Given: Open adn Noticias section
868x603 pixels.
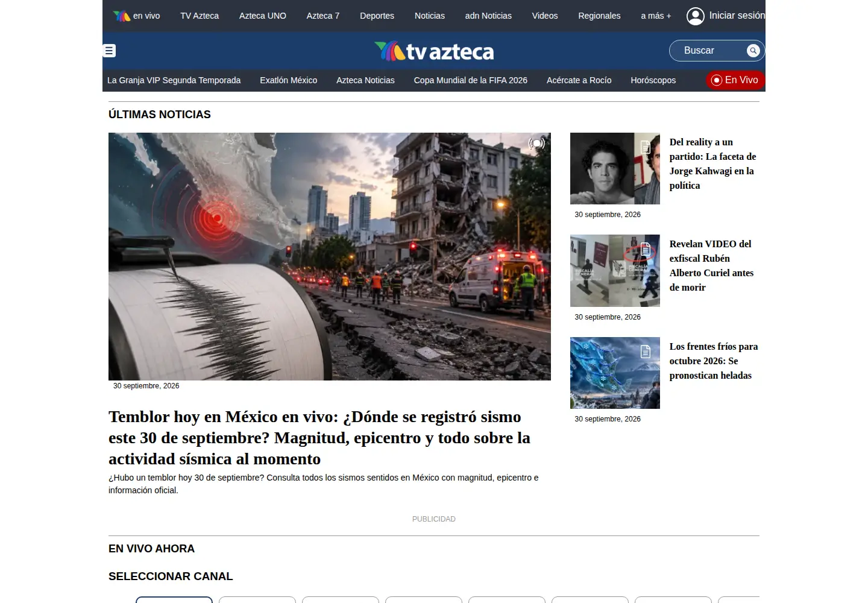Looking at the screenshot, I should (488, 16).
